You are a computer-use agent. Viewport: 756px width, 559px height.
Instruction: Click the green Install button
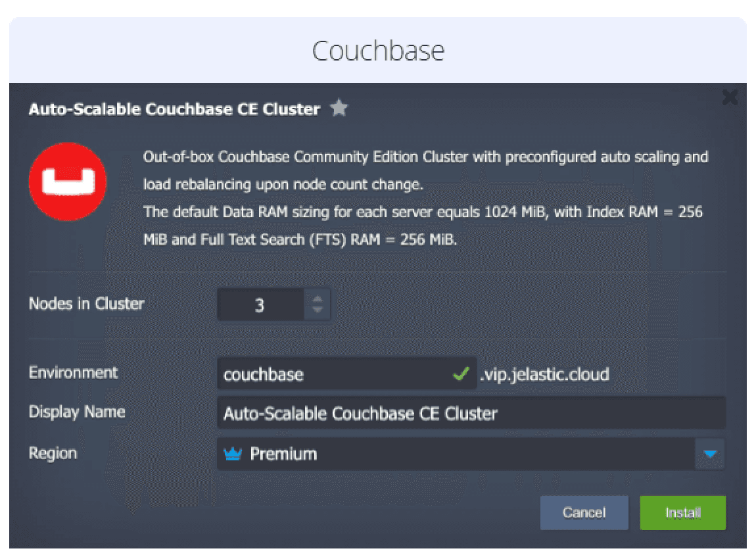coord(682,513)
